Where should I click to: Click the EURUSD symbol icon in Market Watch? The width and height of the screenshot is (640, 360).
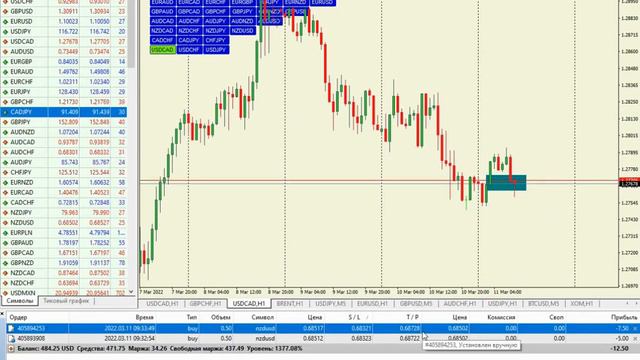click(x=5, y=21)
